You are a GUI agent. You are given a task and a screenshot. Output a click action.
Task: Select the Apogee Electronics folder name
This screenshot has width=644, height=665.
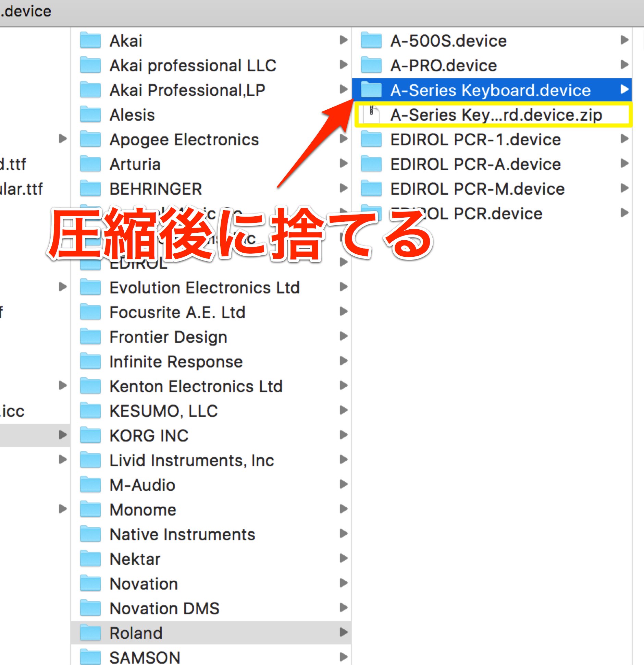[x=184, y=140]
